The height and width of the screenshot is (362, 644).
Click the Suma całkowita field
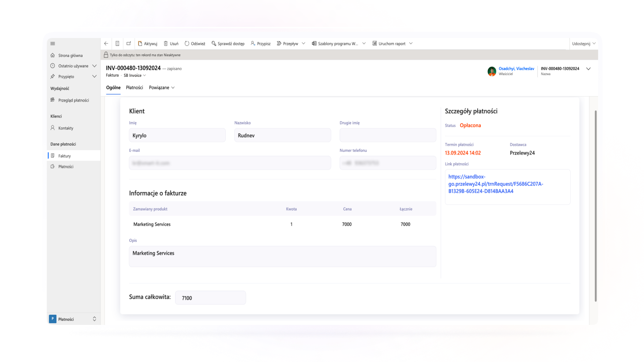210,298
